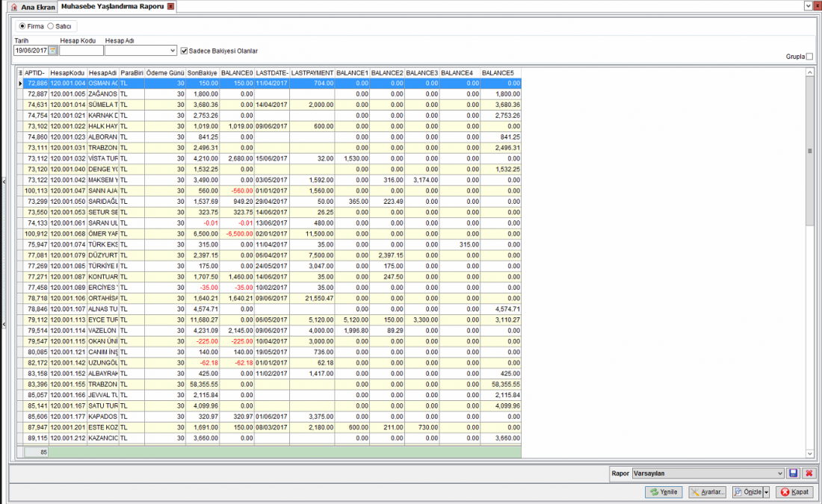Sort by the SonBakiye column header
This screenshot has height=504, width=822.
tap(203, 73)
